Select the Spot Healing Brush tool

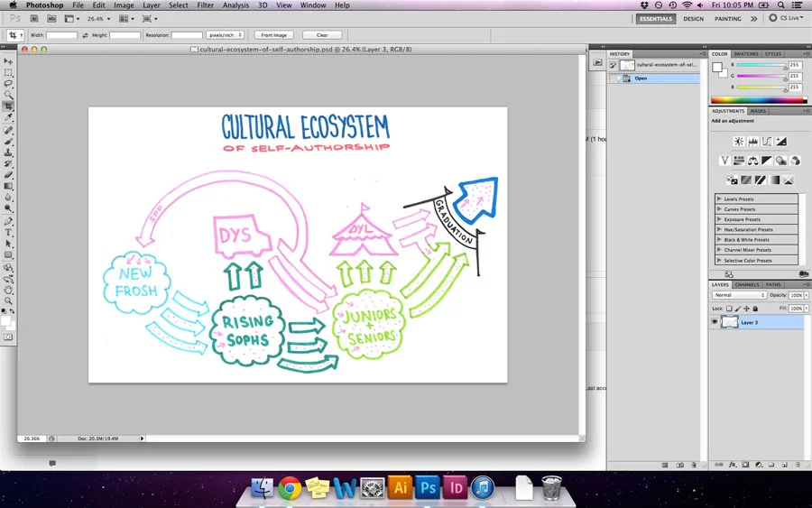coord(8,130)
